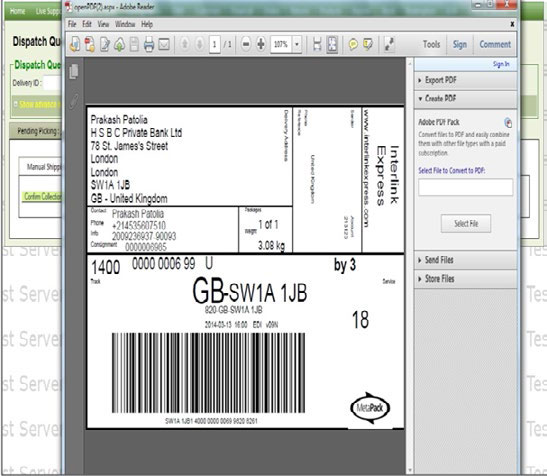Expand the Store Files section
Viewport: 547px width, 476px height.
click(x=465, y=279)
